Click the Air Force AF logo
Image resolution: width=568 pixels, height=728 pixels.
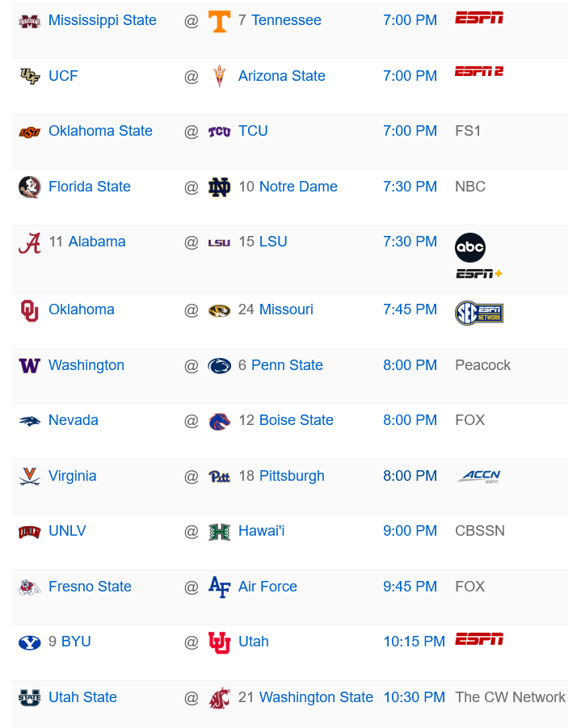click(219, 587)
